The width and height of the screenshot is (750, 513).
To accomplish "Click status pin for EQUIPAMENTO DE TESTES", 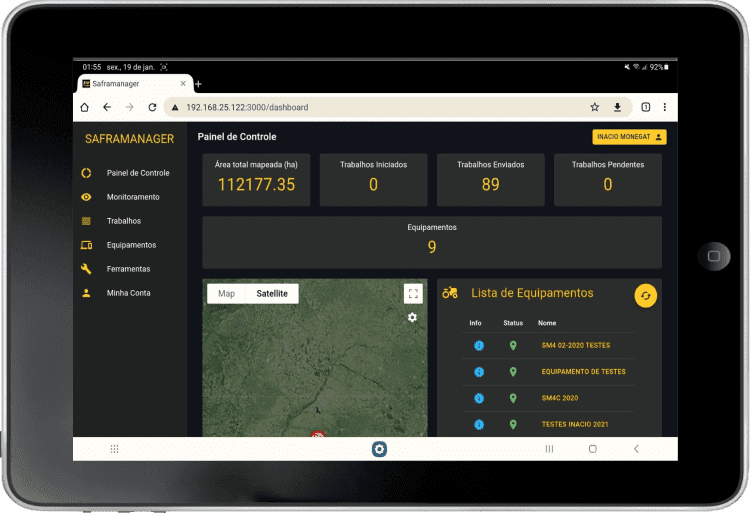I will [x=513, y=372].
